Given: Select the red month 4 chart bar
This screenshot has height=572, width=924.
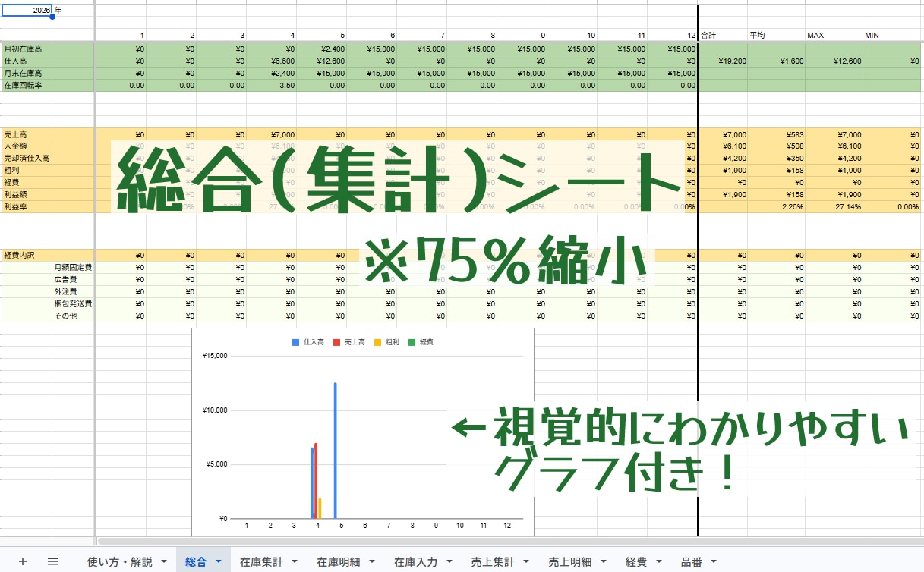Looking at the screenshot, I should point(316,481).
